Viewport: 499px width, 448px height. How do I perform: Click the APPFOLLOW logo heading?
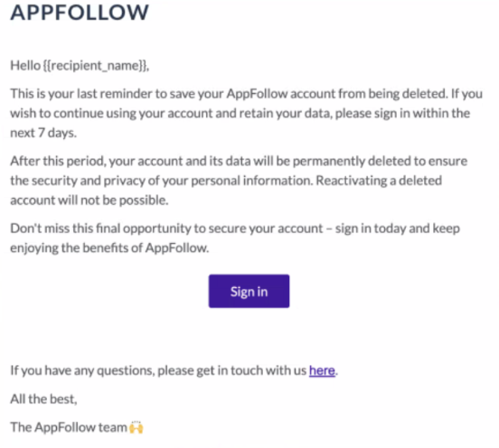click(80, 13)
